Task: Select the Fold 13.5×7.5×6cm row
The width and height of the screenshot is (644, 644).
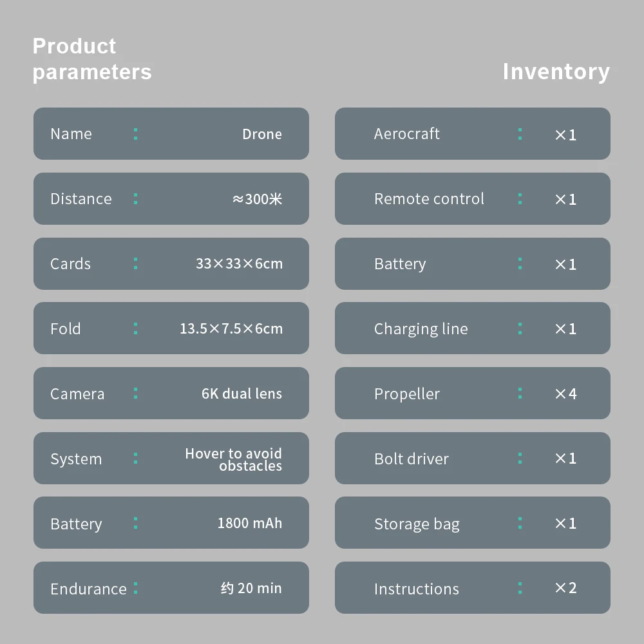Action: click(x=171, y=328)
